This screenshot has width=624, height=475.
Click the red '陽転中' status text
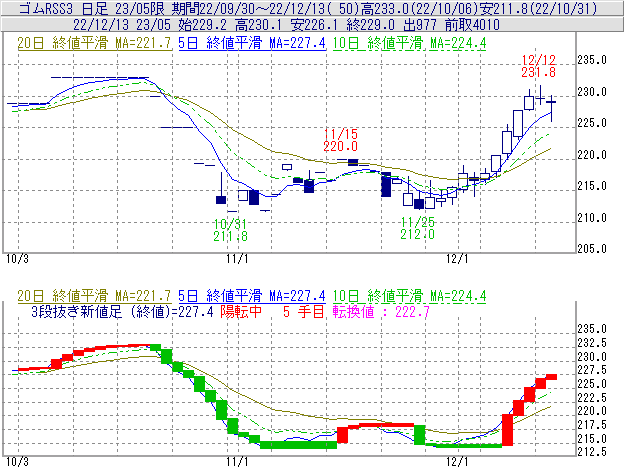coord(241,311)
